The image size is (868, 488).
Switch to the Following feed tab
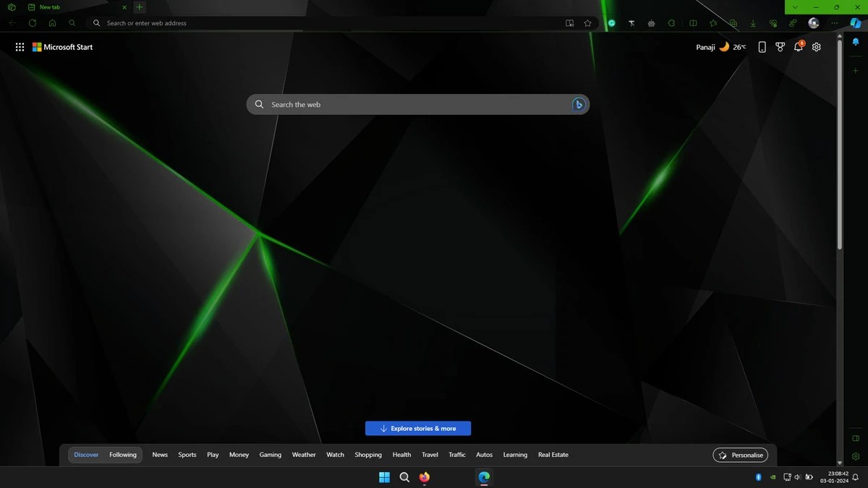point(122,455)
